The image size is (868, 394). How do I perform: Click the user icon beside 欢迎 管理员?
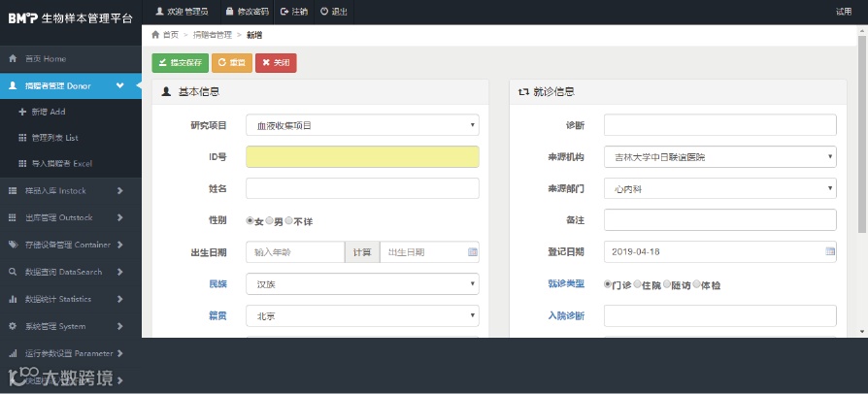pos(160,11)
